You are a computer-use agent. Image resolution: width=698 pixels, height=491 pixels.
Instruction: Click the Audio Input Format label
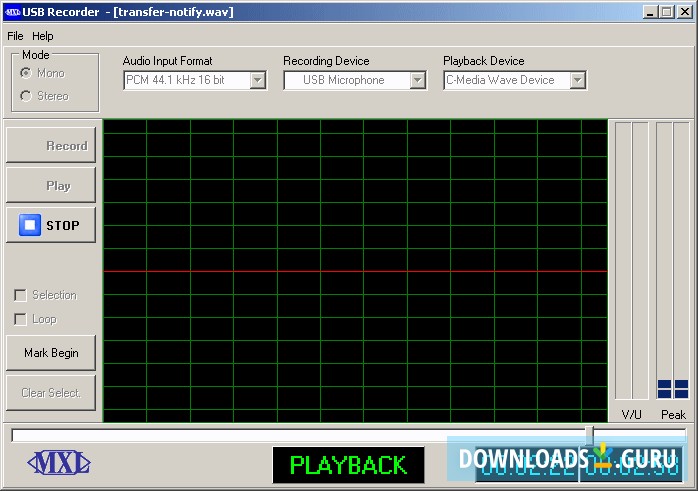(x=167, y=61)
